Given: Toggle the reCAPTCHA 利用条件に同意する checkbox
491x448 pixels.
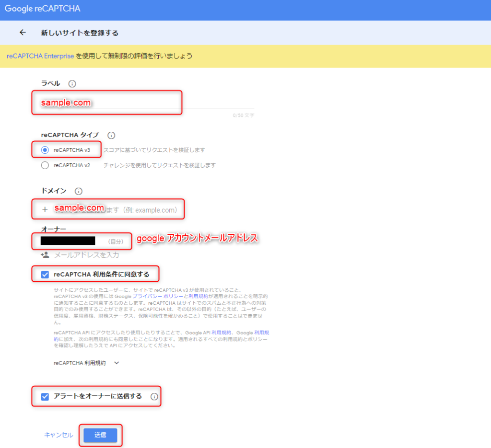Looking at the screenshot, I should [45, 275].
